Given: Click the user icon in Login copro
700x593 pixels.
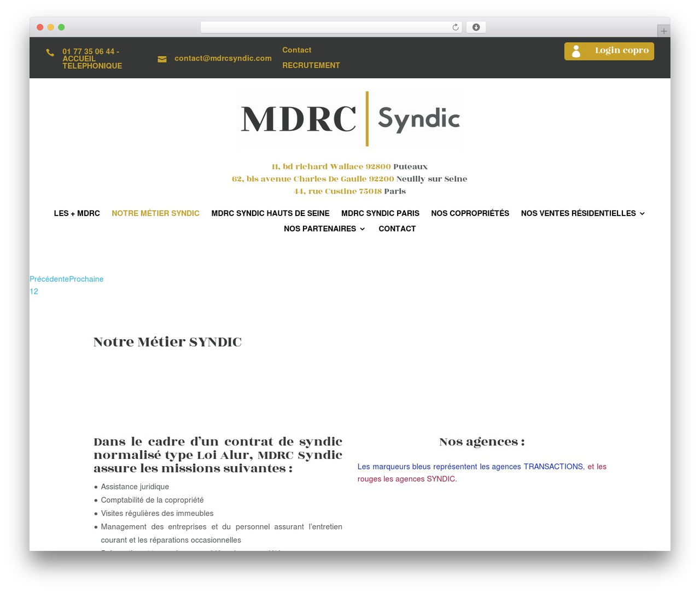Looking at the screenshot, I should pos(576,51).
